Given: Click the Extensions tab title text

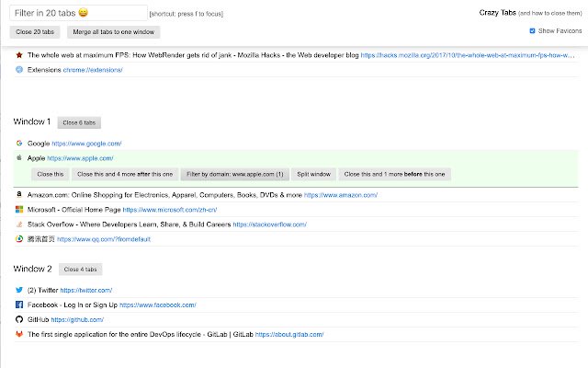Looking at the screenshot, I should (44, 70).
